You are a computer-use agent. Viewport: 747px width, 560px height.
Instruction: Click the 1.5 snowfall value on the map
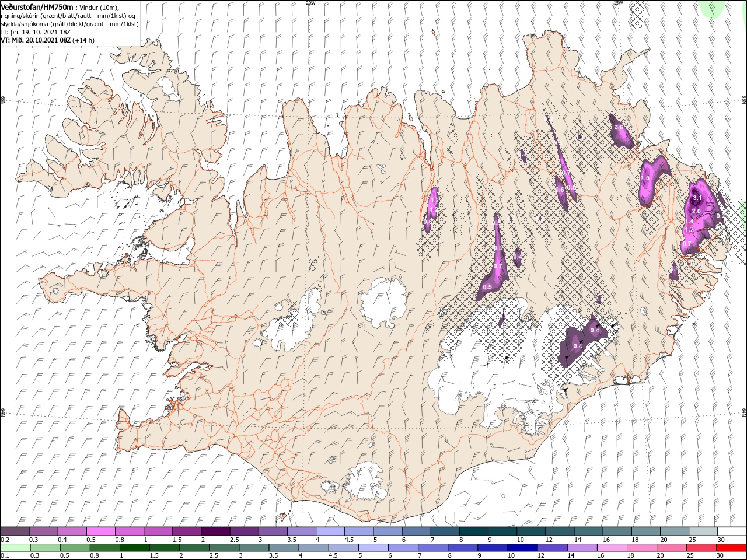(645, 178)
